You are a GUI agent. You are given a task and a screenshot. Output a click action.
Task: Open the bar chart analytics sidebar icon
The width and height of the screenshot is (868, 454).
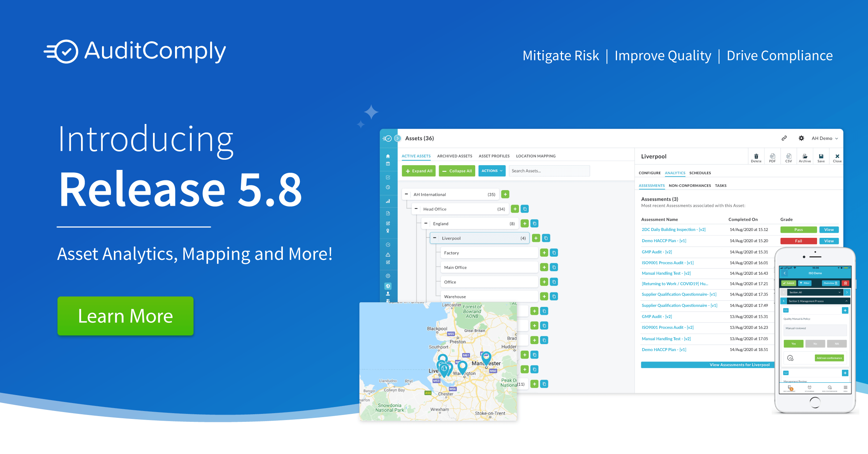coord(388,201)
